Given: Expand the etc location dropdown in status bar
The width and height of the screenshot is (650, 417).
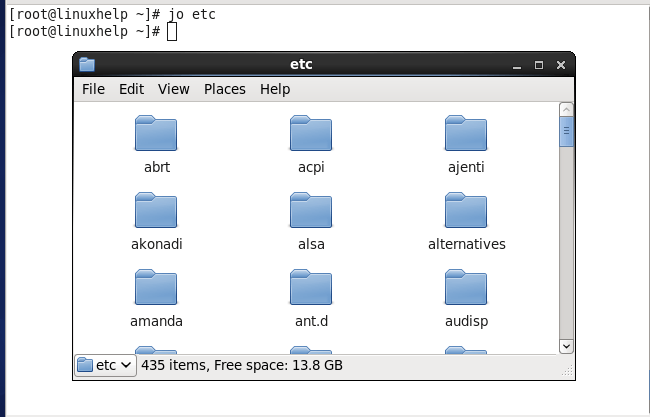Looking at the screenshot, I should click(x=105, y=365).
